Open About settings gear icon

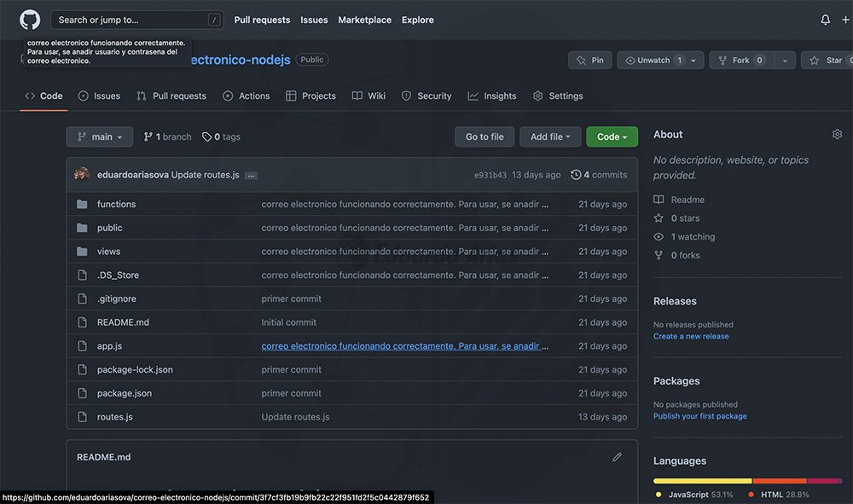(x=837, y=134)
